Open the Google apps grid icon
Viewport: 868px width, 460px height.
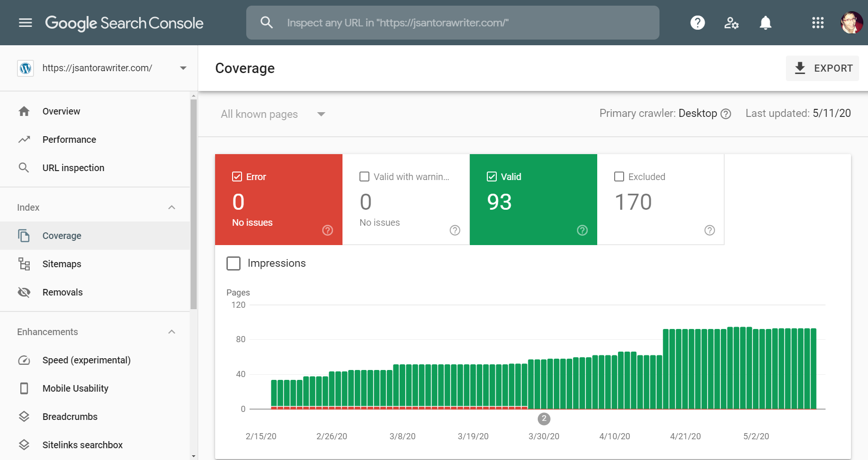(818, 23)
